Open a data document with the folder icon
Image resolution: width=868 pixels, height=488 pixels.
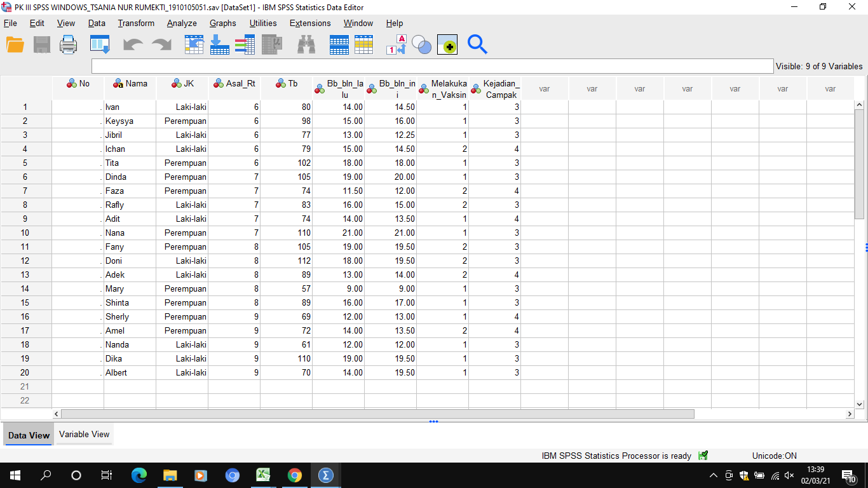click(15, 44)
